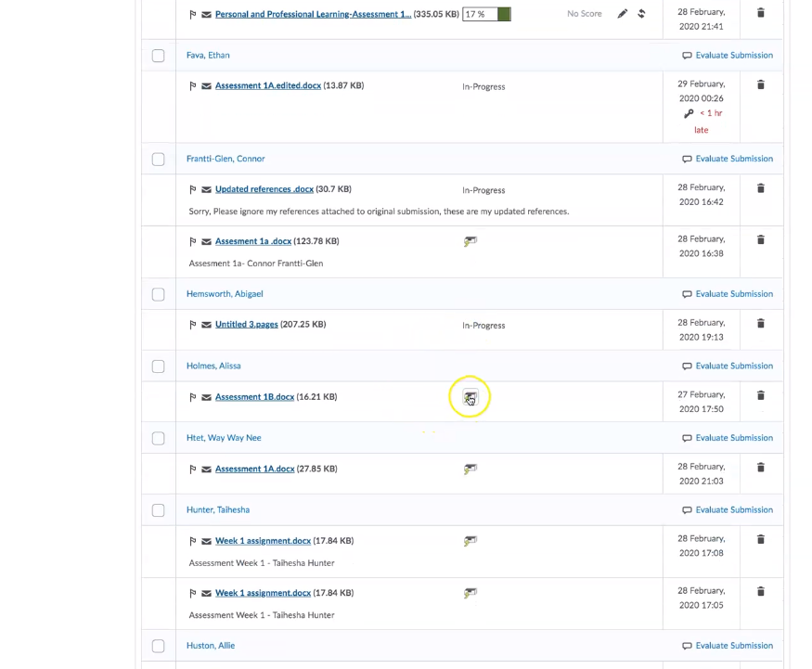Flag the Assessment 1B.docx file
Viewport: 812px width, 669px height.
pyautogui.click(x=193, y=397)
